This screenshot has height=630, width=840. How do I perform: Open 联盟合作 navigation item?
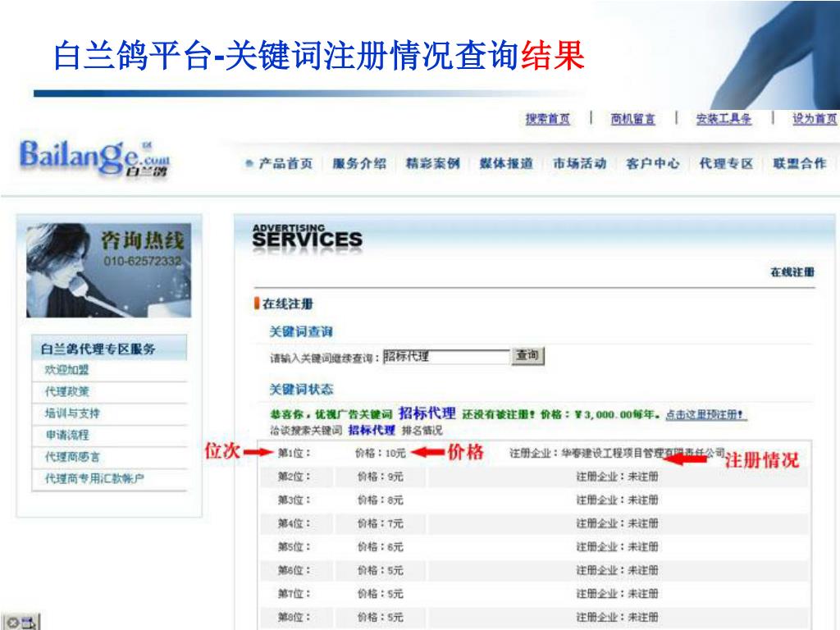pos(800,163)
